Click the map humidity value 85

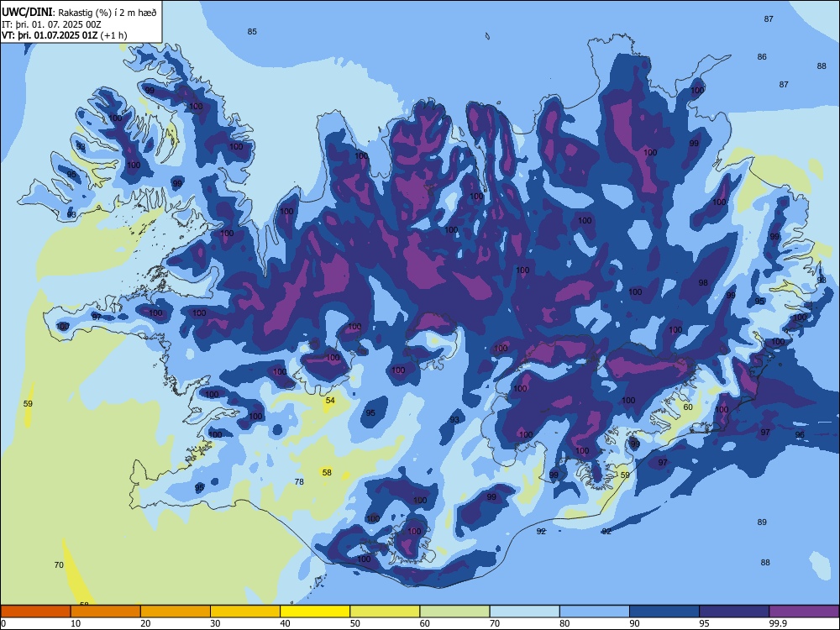tap(252, 32)
